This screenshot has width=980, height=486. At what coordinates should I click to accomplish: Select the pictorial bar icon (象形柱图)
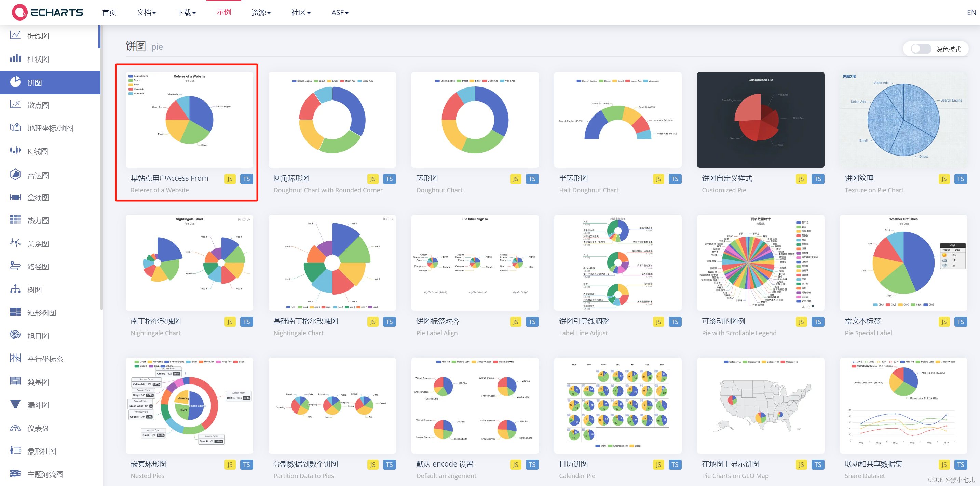(15, 450)
